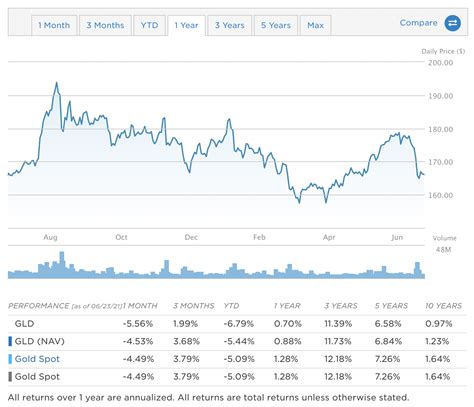Click GLD 5 years value 6.58%

(388, 324)
